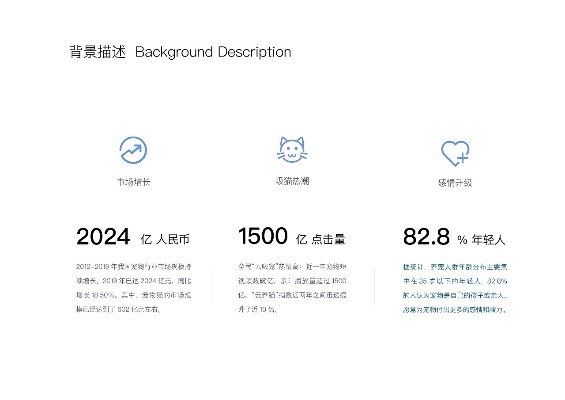Click the large 1500 figure
565x400 pixels.
pos(263,236)
